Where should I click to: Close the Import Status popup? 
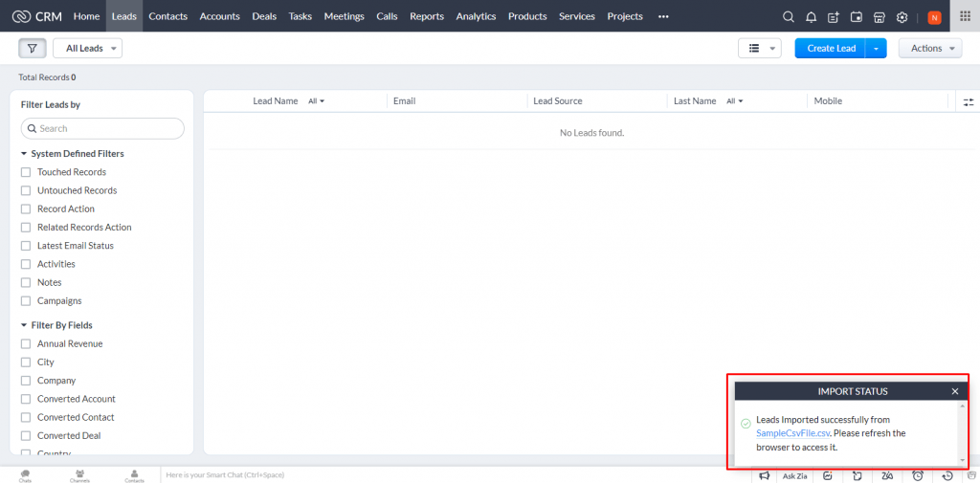955,392
